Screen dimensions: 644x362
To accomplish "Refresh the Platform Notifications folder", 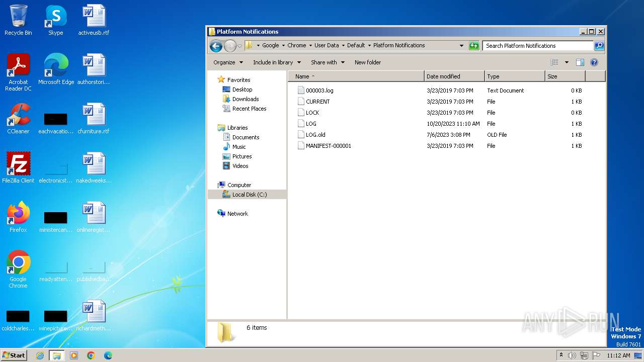I will point(474,46).
